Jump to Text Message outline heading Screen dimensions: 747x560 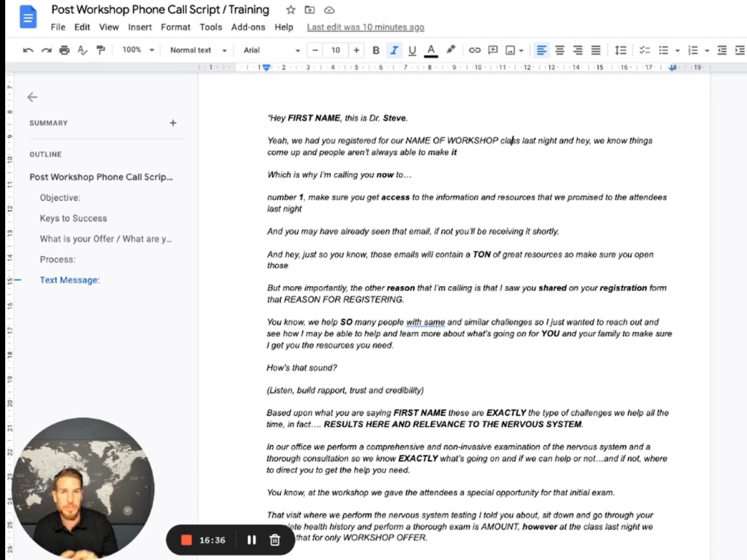pyautogui.click(x=69, y=280)
